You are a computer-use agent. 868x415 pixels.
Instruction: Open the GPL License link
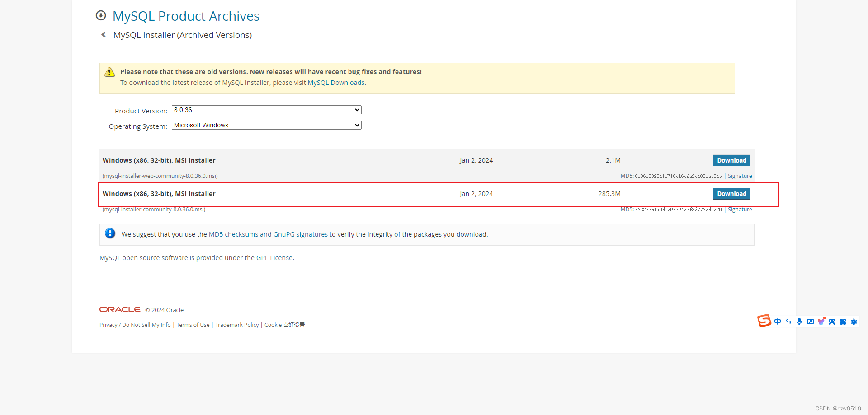tap(274, 258)
